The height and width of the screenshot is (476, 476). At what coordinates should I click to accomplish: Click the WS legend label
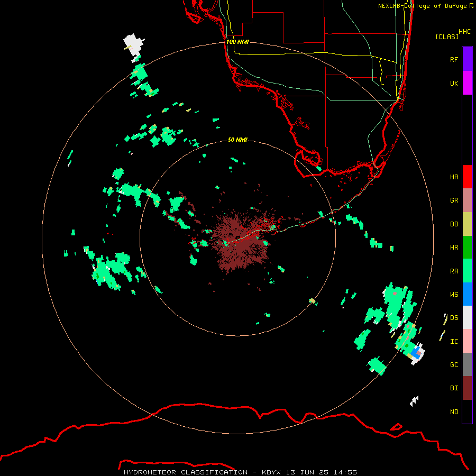coord(454,294)
